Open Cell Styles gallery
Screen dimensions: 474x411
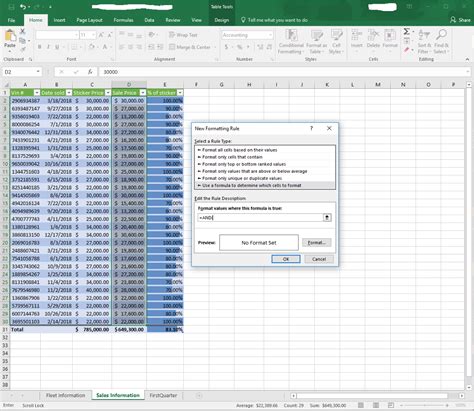pyautogui.click(x=336, y=42)
